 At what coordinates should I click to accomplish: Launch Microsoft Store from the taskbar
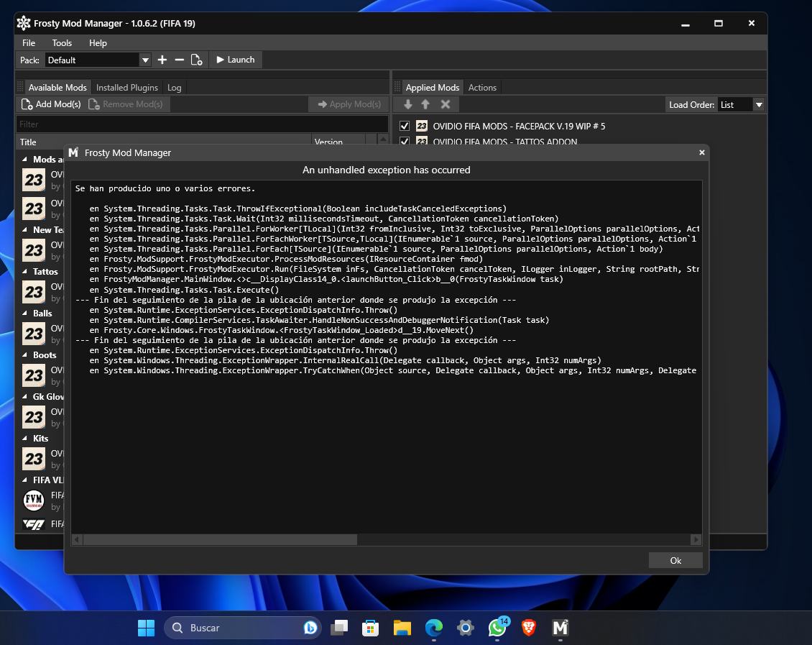370,628
